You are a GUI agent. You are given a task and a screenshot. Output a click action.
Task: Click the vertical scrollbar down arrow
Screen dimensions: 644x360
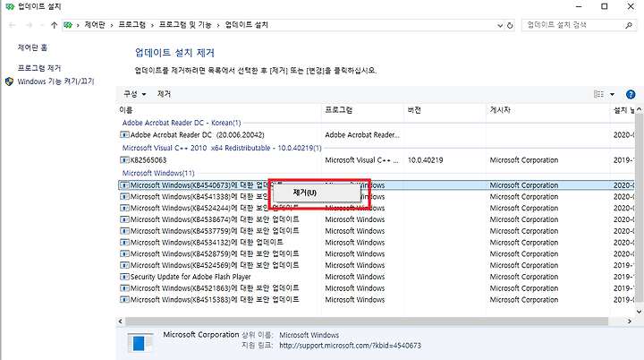coord(639,312)
